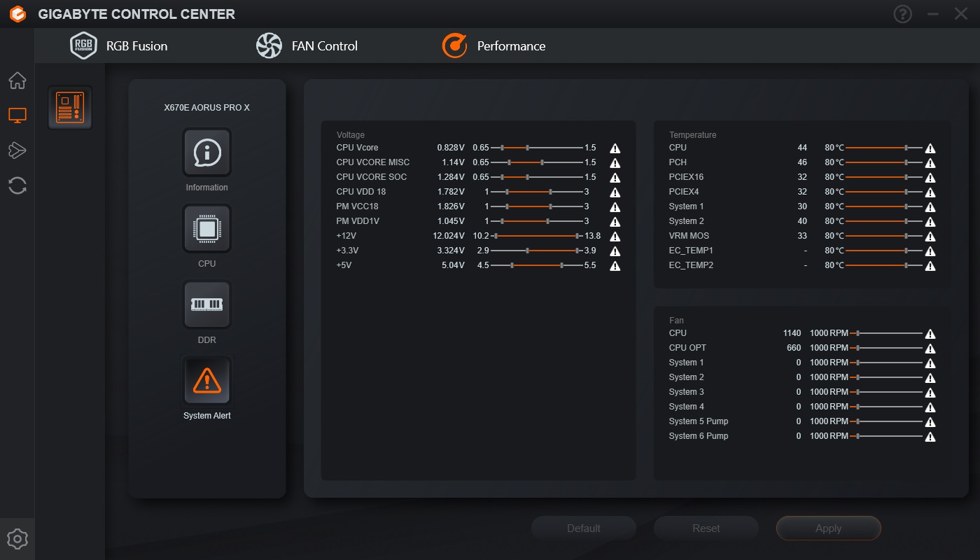Image resolution: width=980 pixels, height=560 pixels.
Task: Click the Temperature section heading
Action: (x=693, y=135)
